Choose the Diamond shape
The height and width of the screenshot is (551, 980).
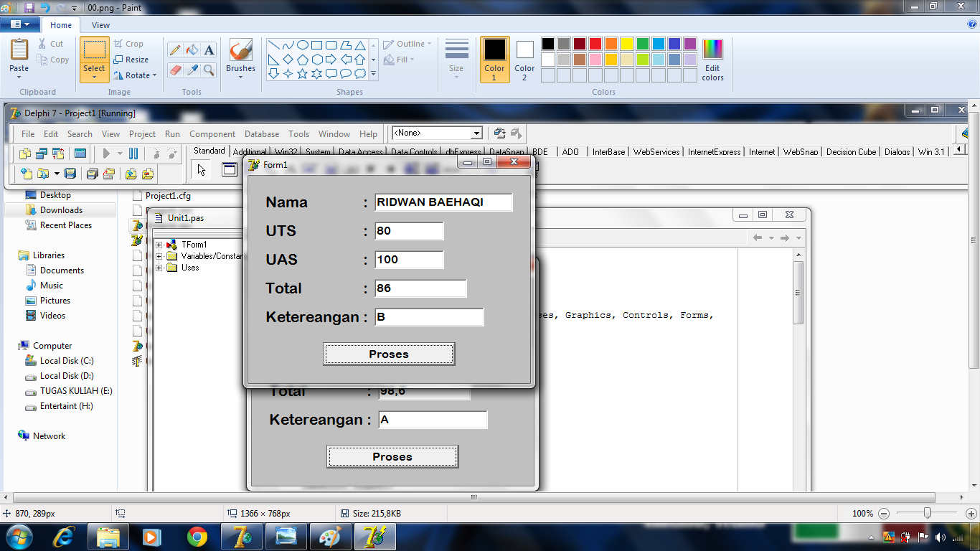(288, 59)
